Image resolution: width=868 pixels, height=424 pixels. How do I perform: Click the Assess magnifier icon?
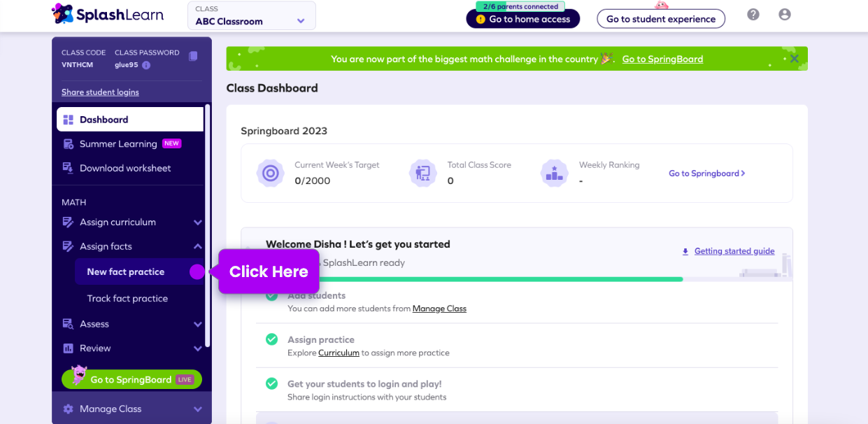[x=69, y=324]
